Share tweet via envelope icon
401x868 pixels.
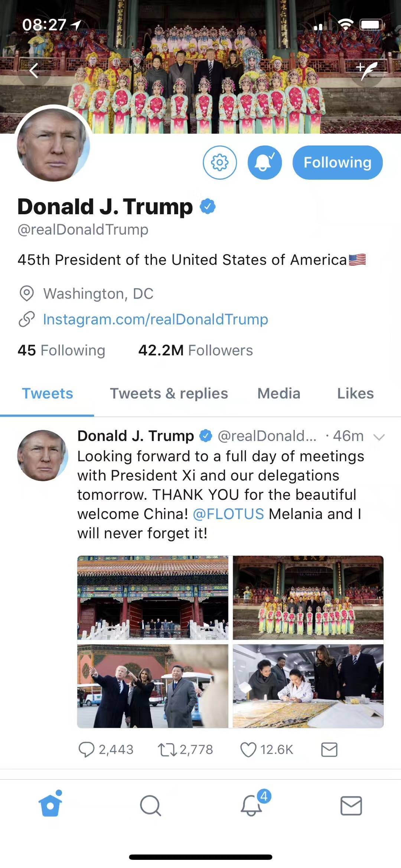[x=329, y=750]
